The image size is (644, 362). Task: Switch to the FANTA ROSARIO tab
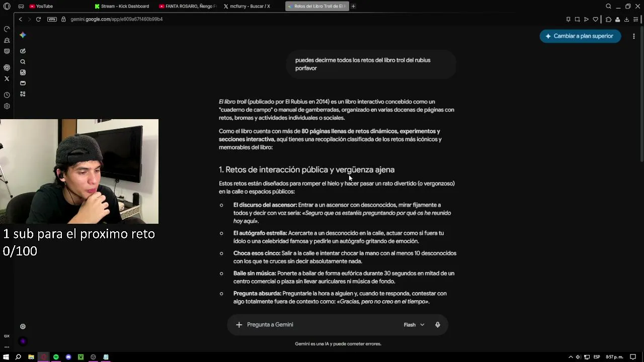point(188,6)
